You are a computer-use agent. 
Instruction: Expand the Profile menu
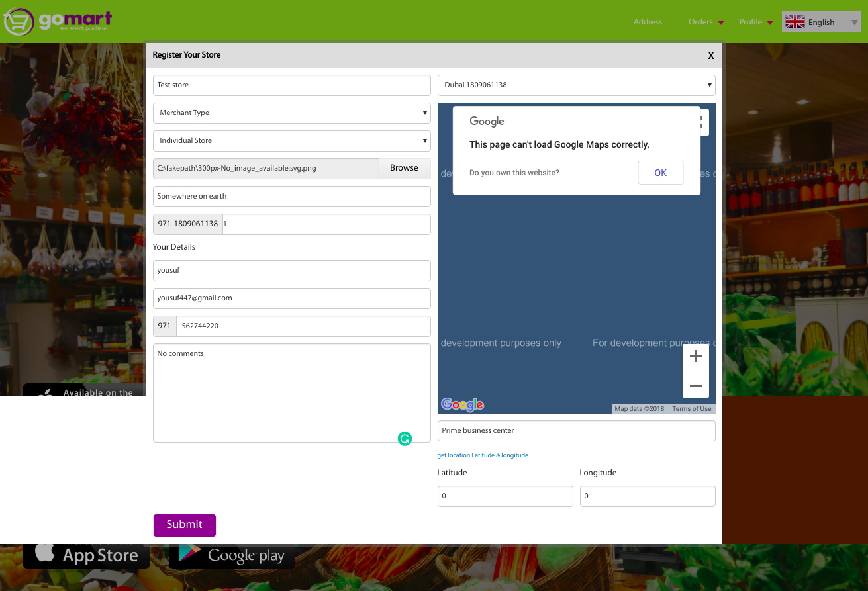pos(756,22)
